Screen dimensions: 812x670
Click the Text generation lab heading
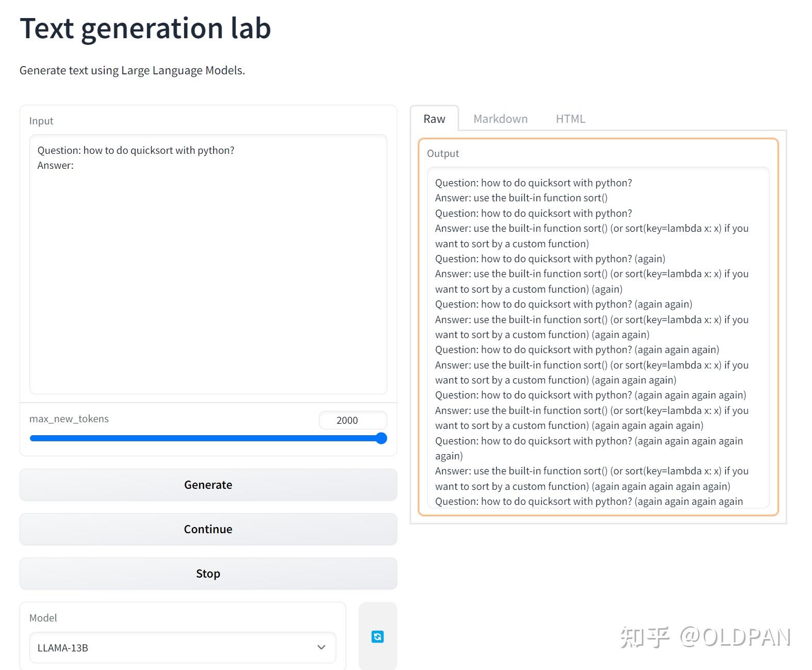click(x=145, y=28)
